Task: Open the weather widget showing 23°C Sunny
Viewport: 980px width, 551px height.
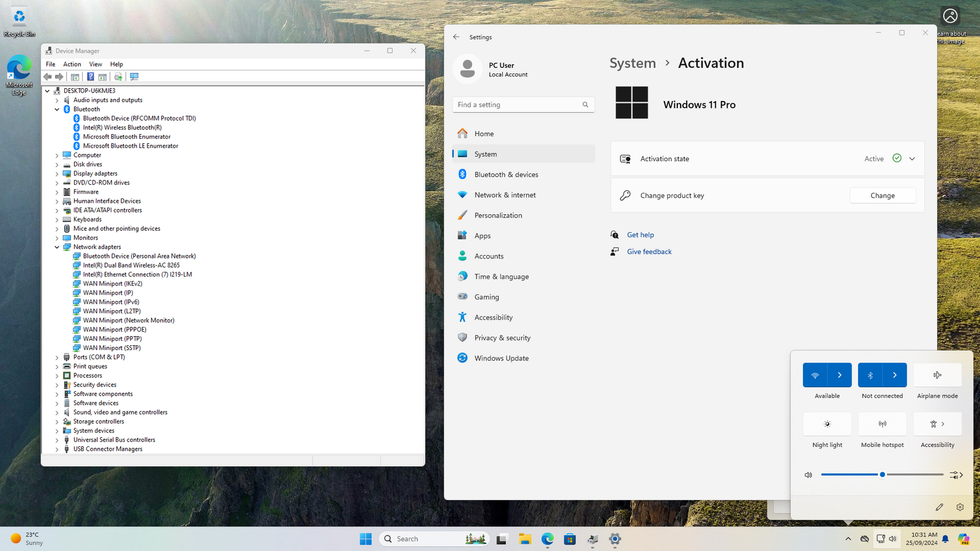Action: 28,539
